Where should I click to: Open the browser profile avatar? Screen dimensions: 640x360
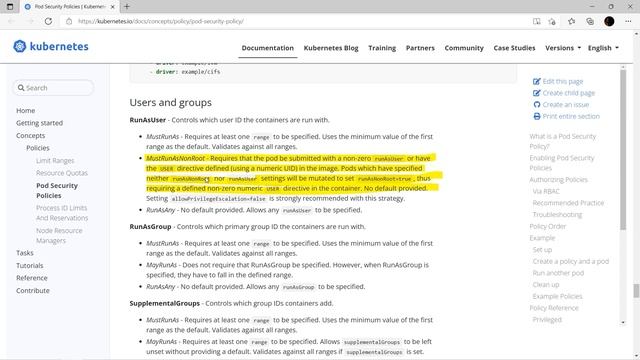tap(609, 21)
